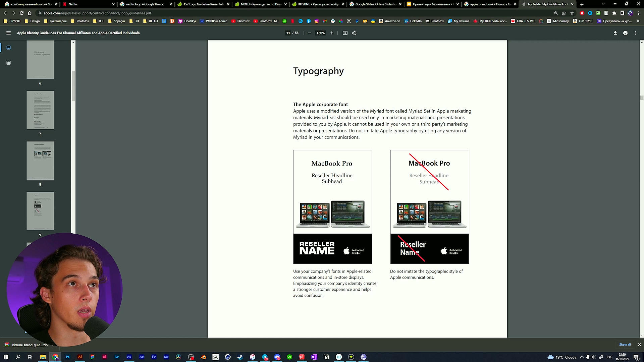Viewport: 644px width, 362px height.
Task: Print the PDF document
Action: coord(625,33)
